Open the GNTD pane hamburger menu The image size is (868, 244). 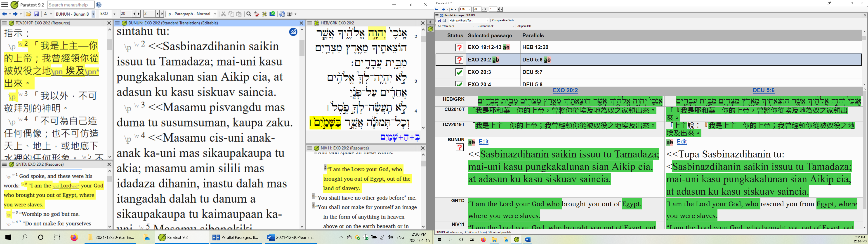tap(4, 164)
